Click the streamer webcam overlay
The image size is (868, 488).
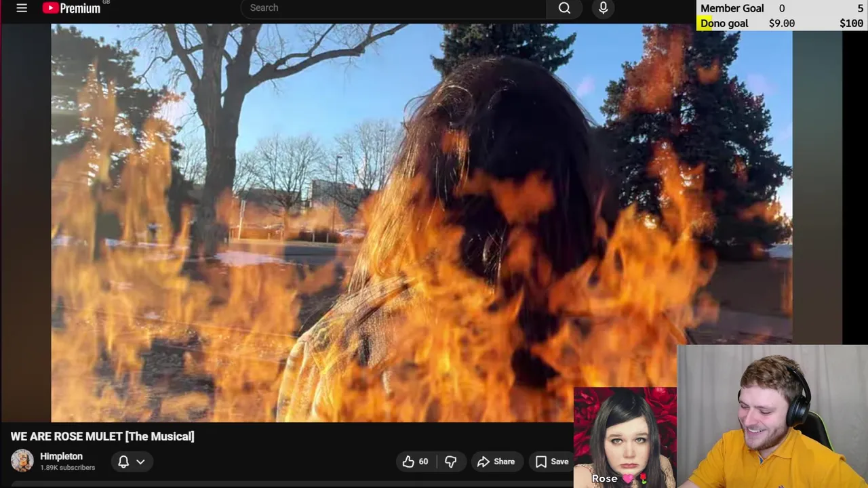[772, 417]
